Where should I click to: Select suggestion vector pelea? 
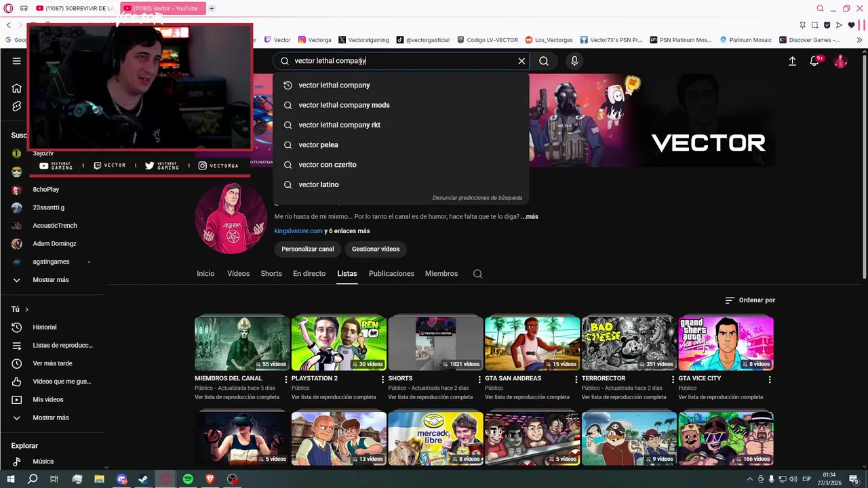click(x=401, y=145)
